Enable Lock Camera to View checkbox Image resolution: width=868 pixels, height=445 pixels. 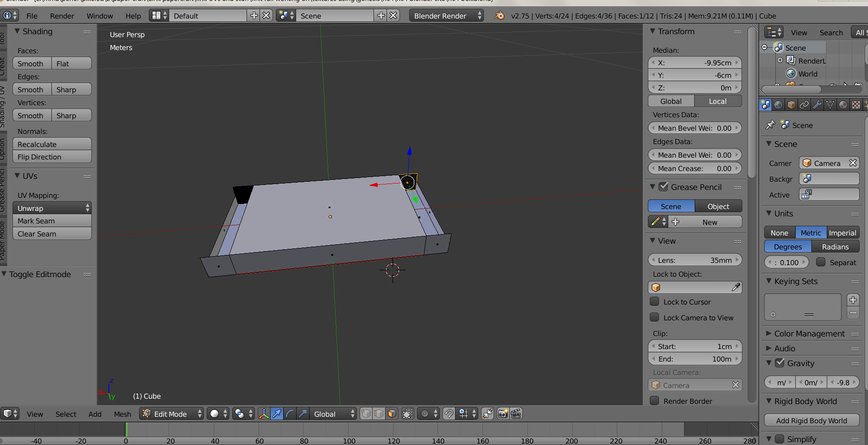tap(654, 318)
